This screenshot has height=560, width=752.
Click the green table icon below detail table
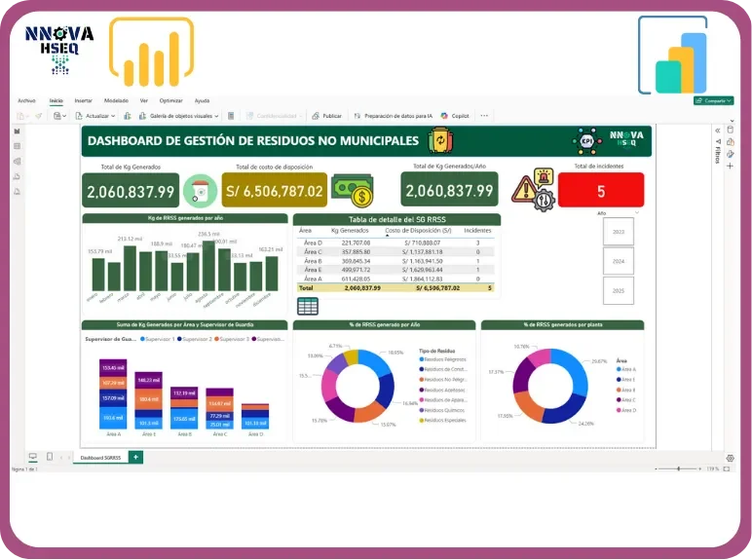308,307
